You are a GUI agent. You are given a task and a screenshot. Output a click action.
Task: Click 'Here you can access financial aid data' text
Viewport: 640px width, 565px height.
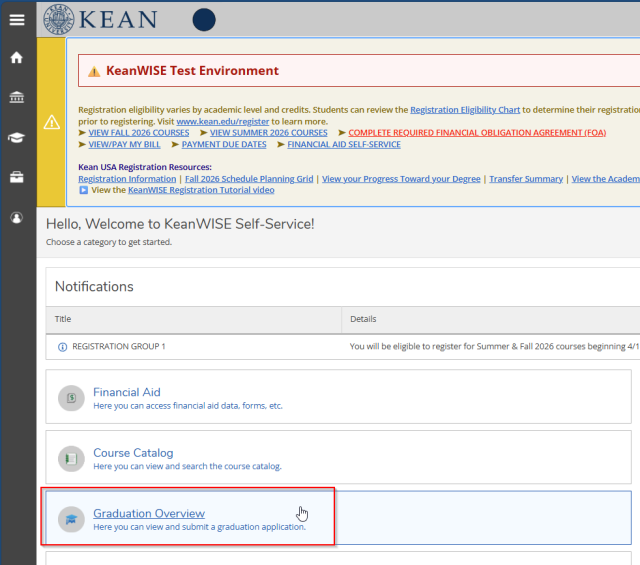[x=188, y=406]
